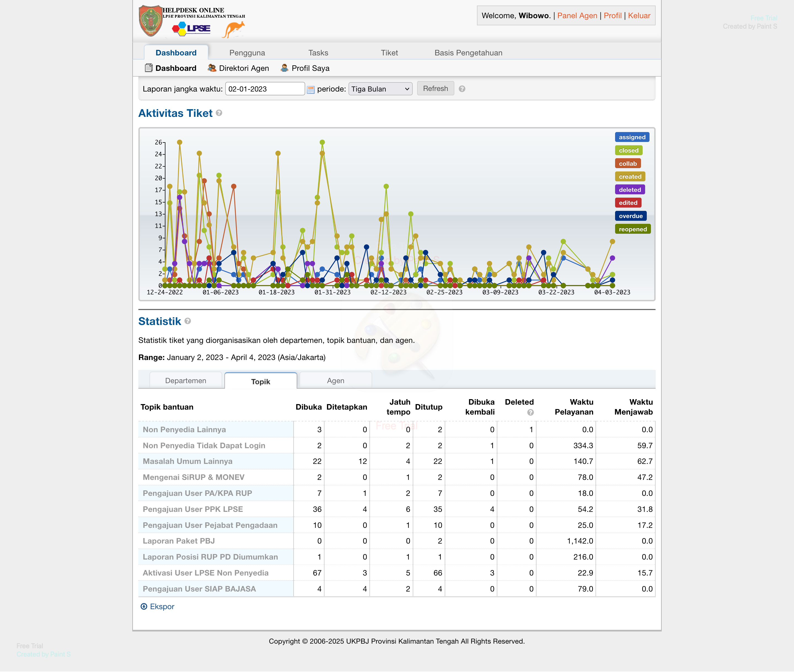Click the Jatuh tempo column header

(398, 407)
